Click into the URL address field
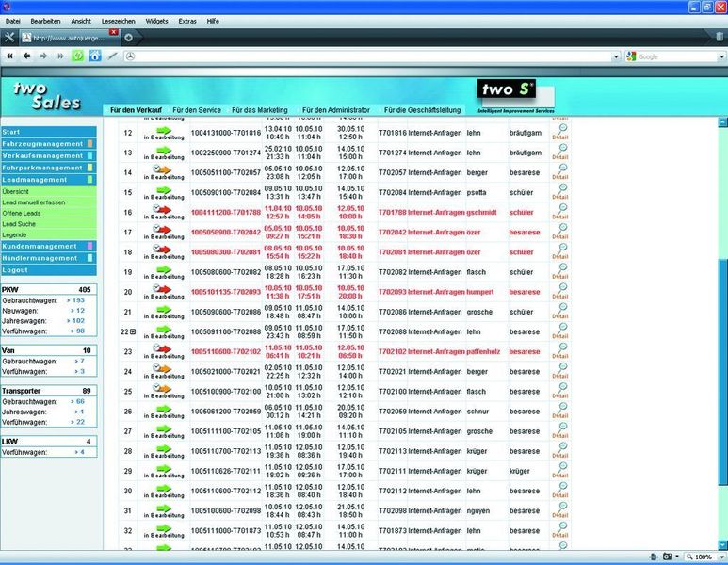 [x=372, y=56]
